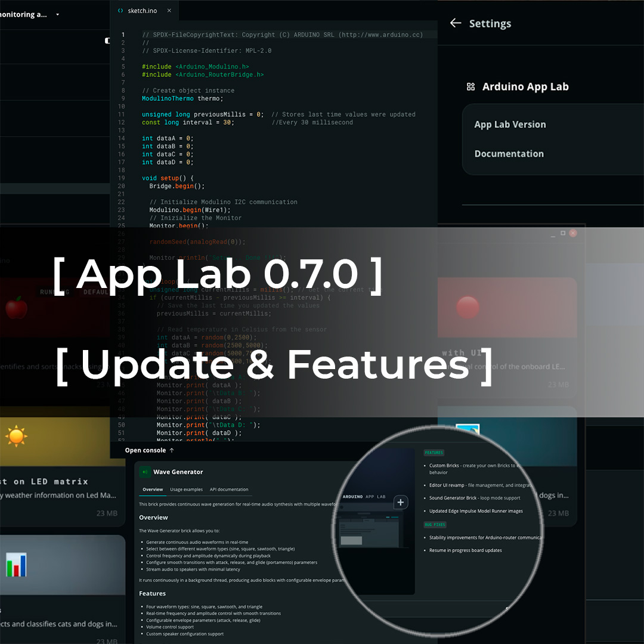Click the #include Arduino_RouterBridge.h line
The height and width of the screenshot is (644, 644).
pos(203,75)
